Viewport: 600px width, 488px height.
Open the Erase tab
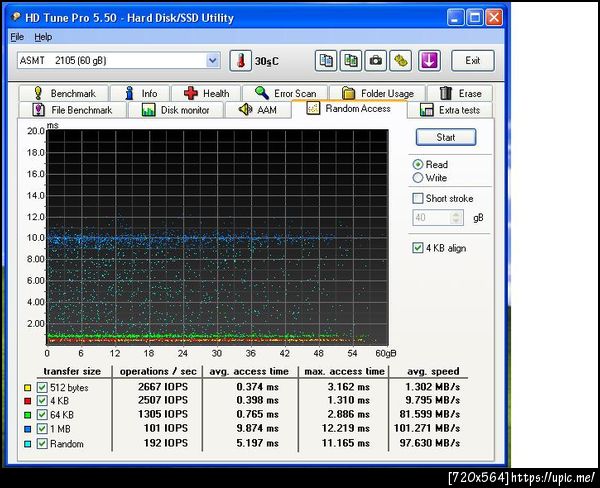(460, 93)
